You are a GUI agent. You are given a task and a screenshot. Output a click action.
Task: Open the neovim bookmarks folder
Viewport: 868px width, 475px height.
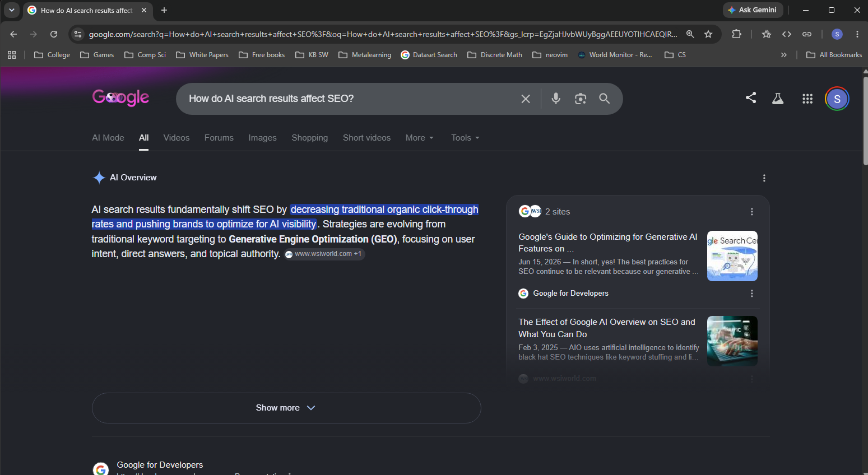pyautogui.click(x=550, y=55)
